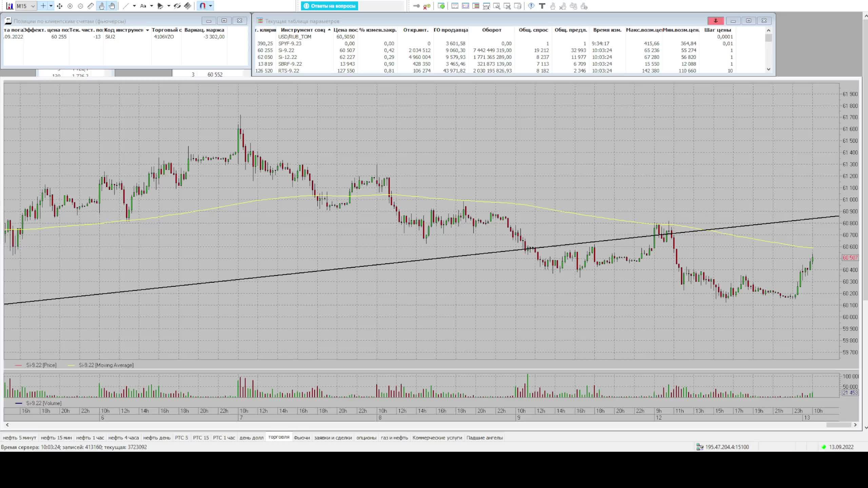
Task: Click the copy window icon
Action: point(518,6)
